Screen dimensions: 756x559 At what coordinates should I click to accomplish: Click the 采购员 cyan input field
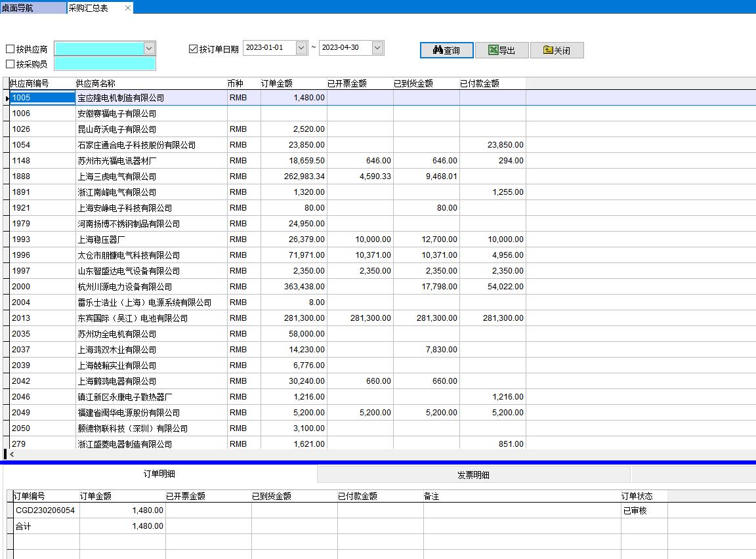[x=105, y=64]
